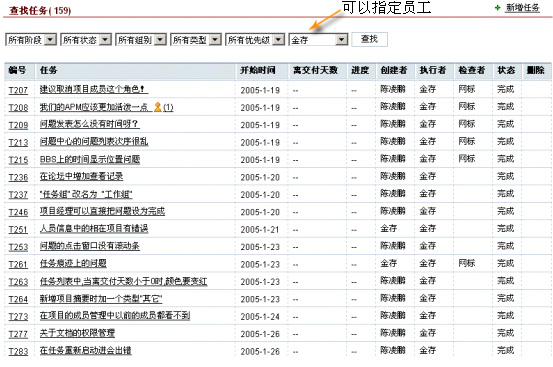
Task: Click the 查找 search button
Action: (369, 39)
